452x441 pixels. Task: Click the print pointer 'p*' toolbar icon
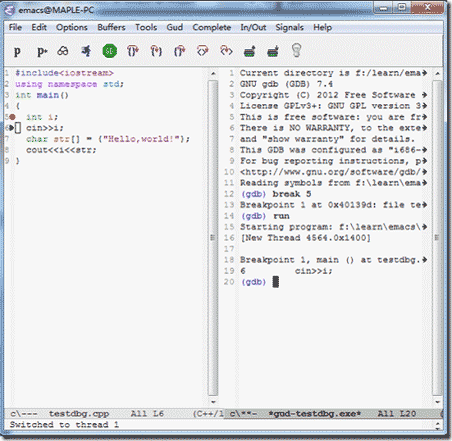(x=42, y=51)
